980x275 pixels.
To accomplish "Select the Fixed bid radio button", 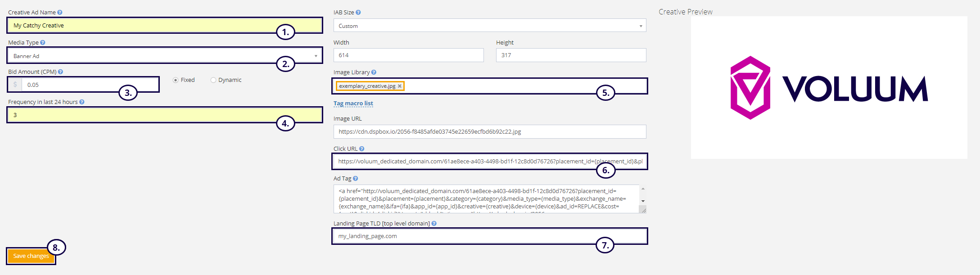I will 176,80.
